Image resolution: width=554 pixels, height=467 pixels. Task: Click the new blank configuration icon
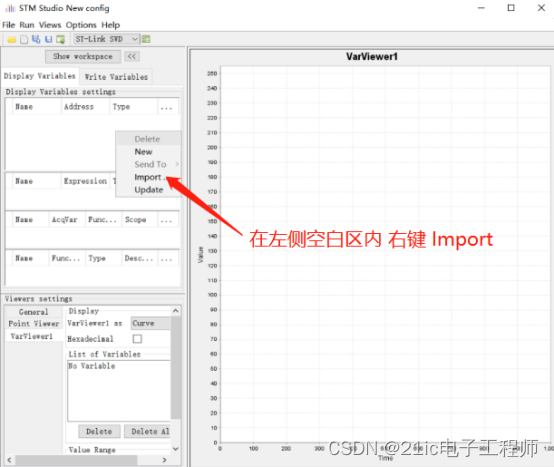pyautogui.click(x=24, y=39)
